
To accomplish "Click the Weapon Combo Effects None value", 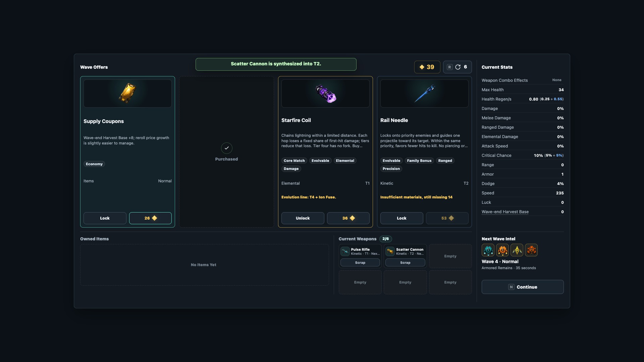I will 557,80.
